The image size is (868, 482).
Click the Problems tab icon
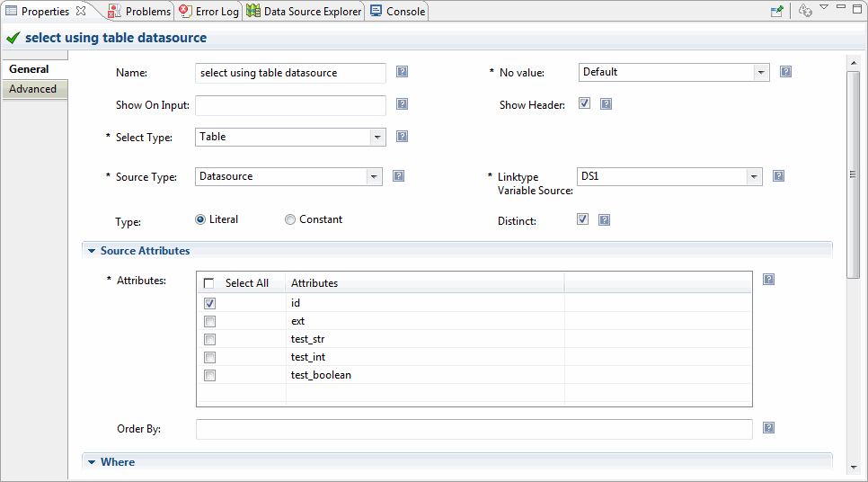114,11
